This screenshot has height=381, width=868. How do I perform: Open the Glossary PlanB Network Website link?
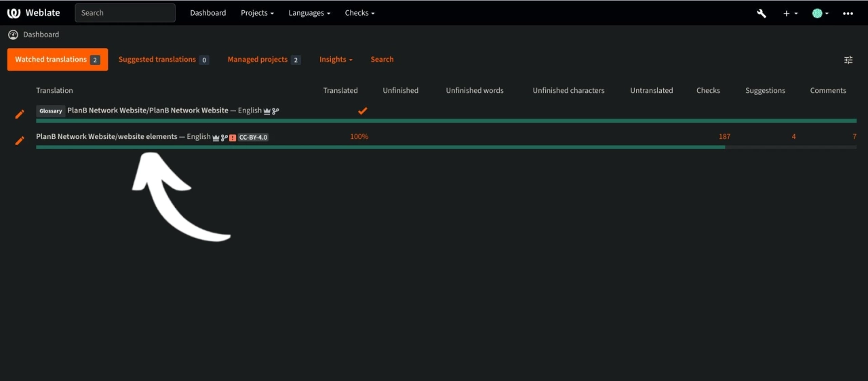click(x=148, y=111)
